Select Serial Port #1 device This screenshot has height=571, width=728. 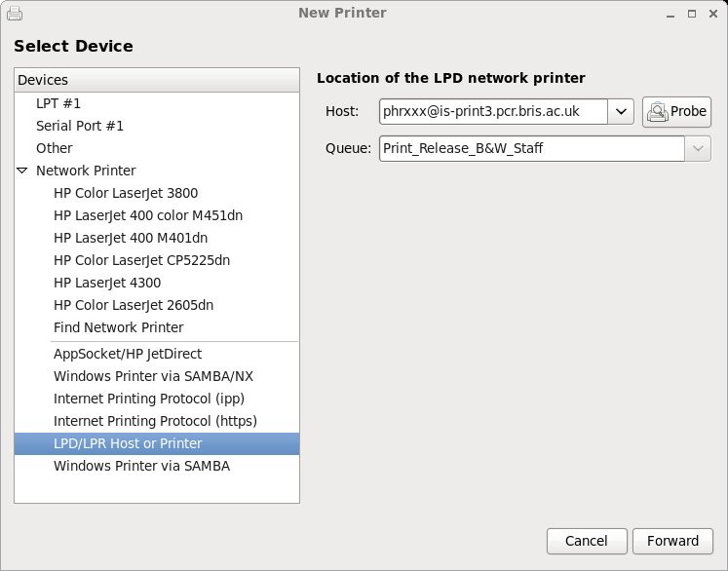click(x=80, y=126)
